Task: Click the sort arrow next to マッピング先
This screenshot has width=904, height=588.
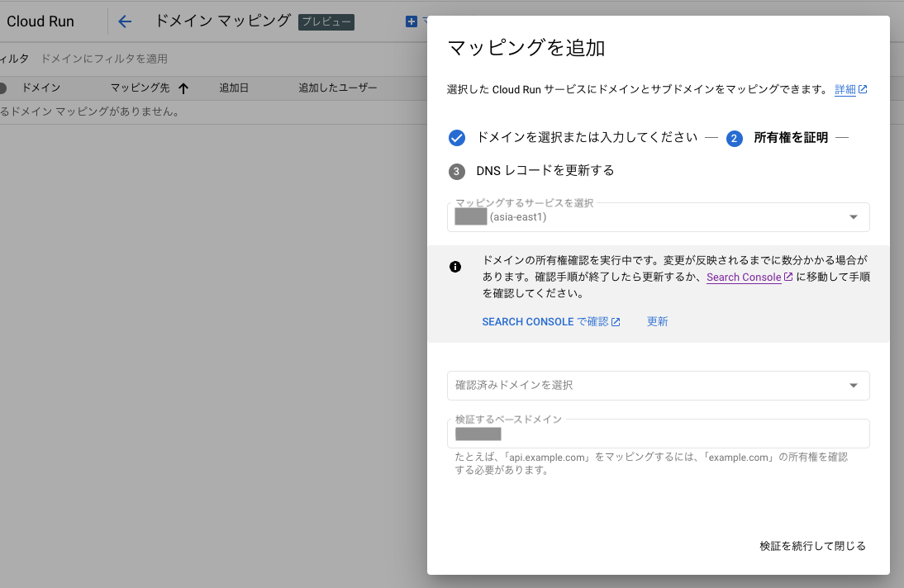Action: coord(183,88)
